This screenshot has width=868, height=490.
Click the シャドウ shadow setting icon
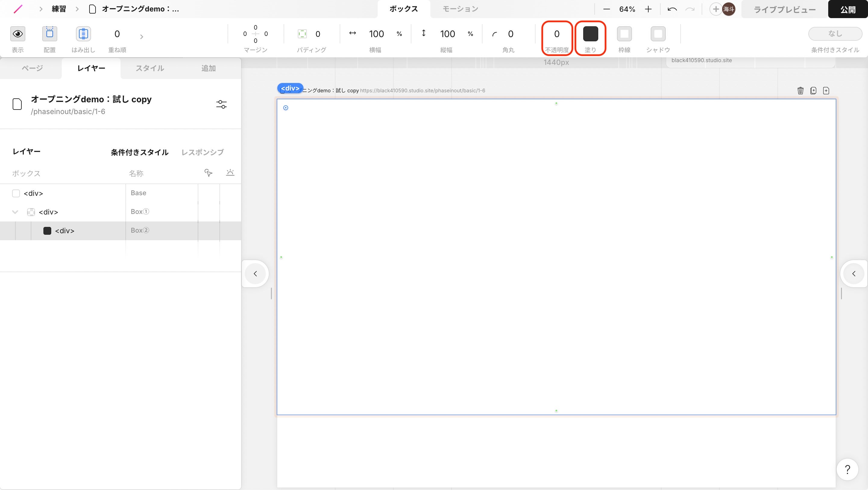coord(658,34)
